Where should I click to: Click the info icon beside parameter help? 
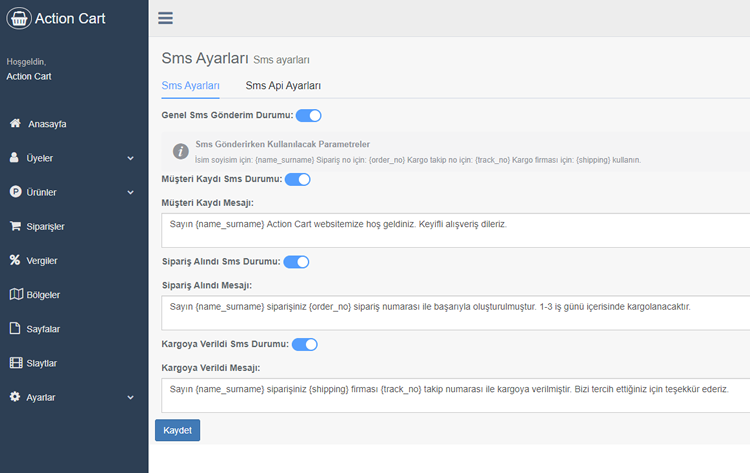[x=180, y=151]
